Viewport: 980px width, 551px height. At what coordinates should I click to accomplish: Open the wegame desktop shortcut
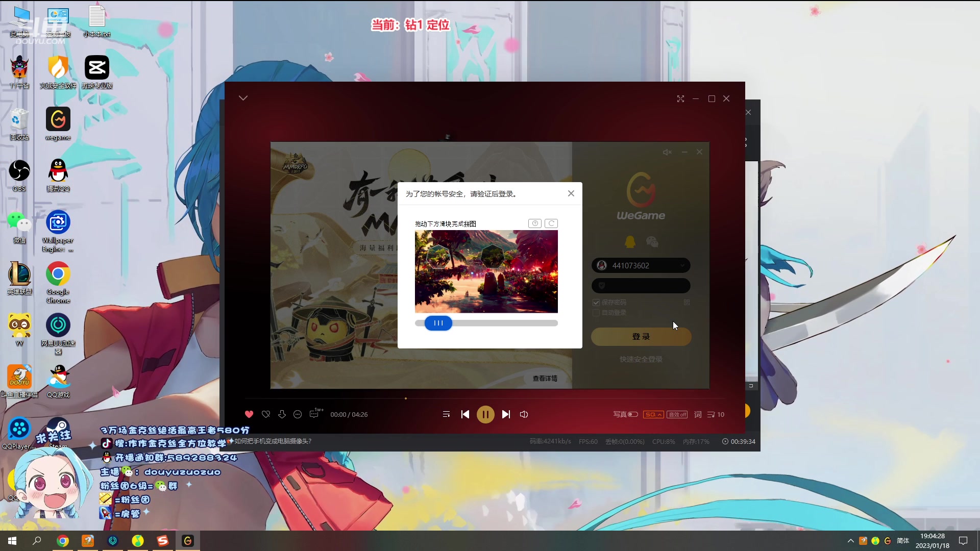click(x=58, y=124)
